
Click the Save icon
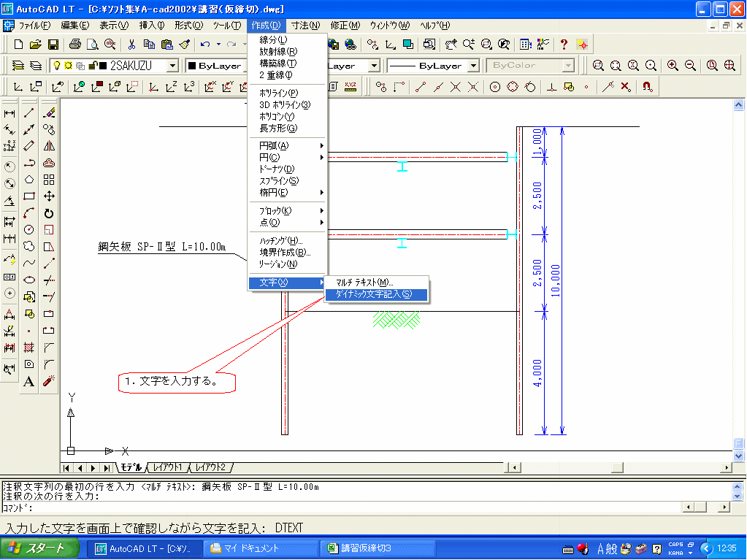[53, 45]
